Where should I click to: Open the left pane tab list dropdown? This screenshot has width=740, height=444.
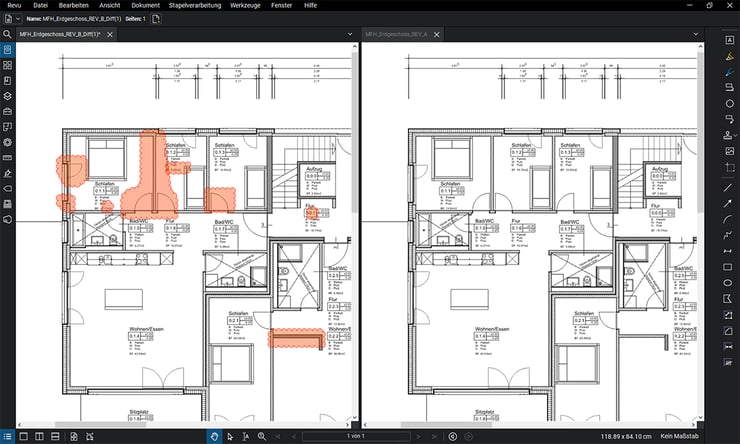[350, 34]
